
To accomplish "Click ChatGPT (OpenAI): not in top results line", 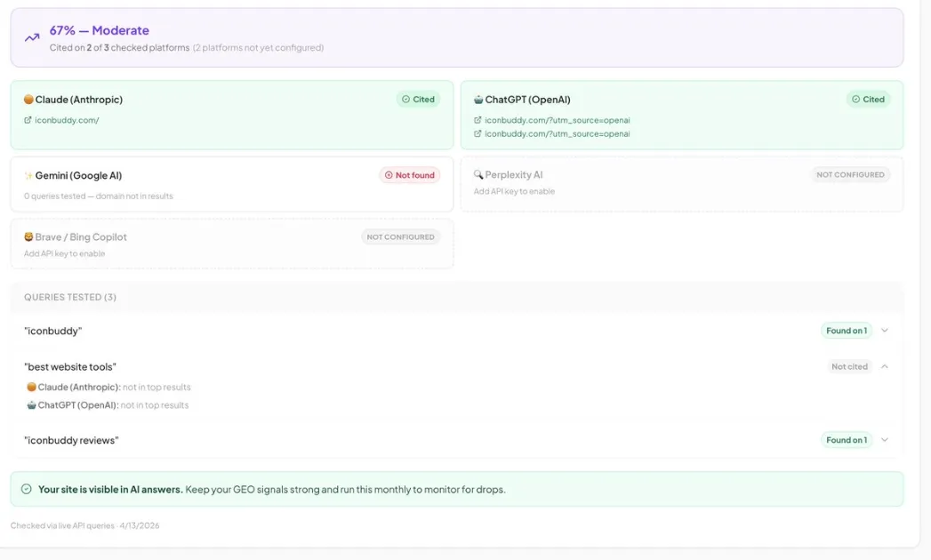I will coord(108,405).
